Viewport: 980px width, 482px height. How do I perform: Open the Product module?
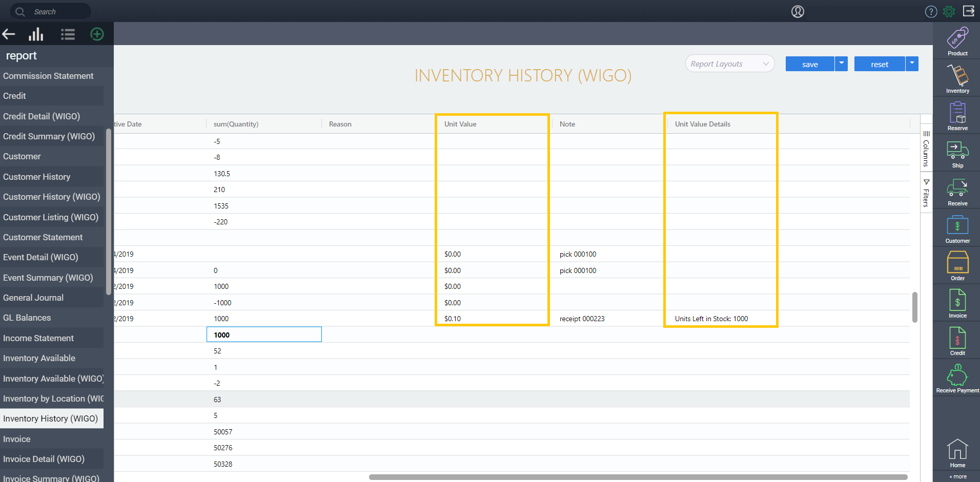coord(957,41)
